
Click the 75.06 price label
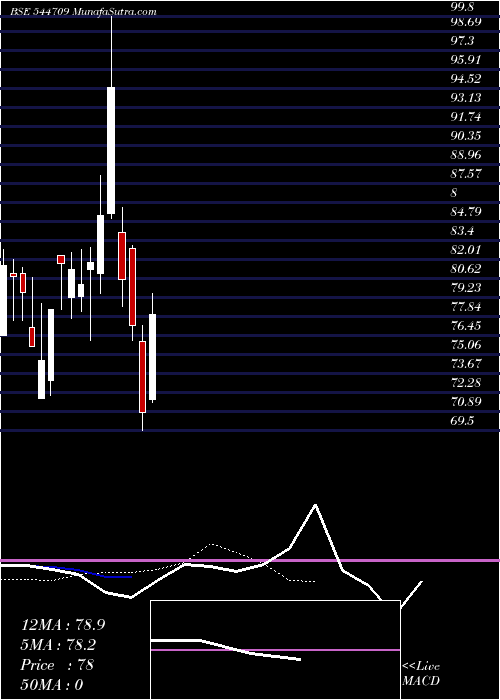pos(466,345)
